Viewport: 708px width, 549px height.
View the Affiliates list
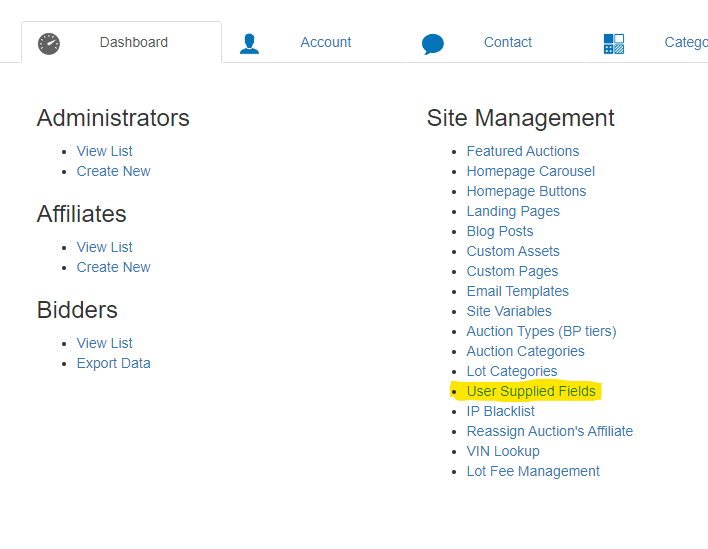[x=104, y=247]
